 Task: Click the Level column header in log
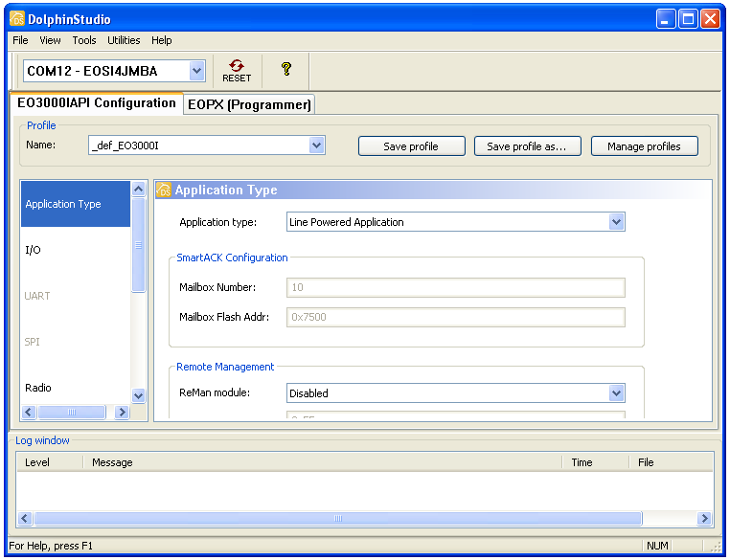[x=50, y=462]
